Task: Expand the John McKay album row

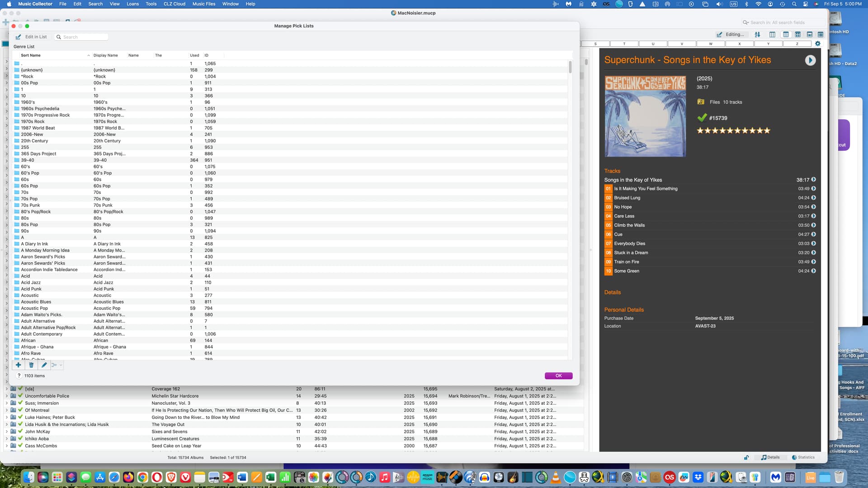Action: 6,432
